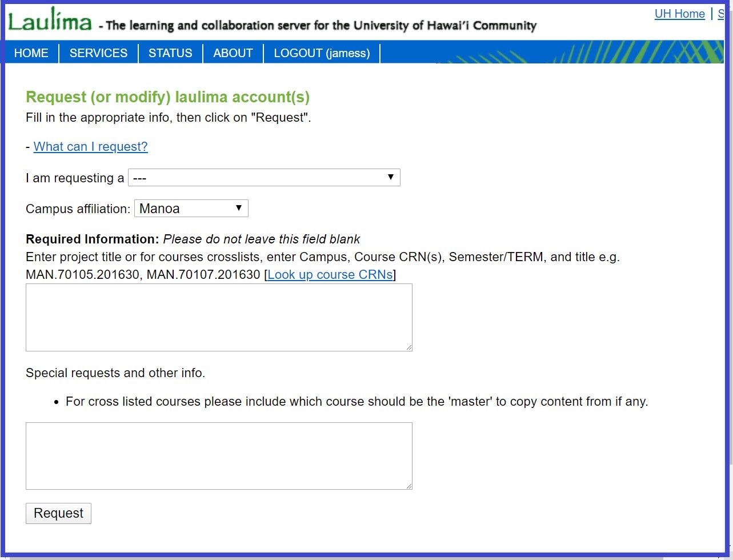
Task: Open 'Look up course CRNs' link
Action: pyautogui.click(x=330, y=274)
